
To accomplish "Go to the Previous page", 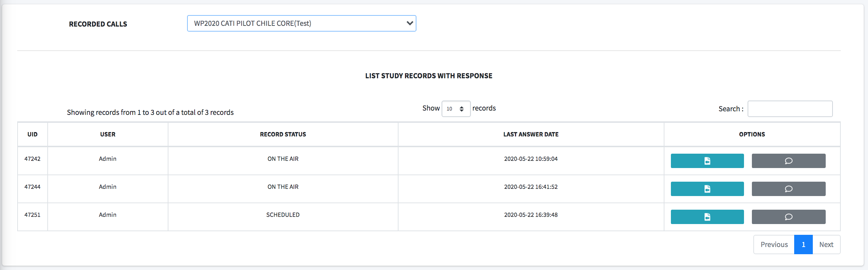I will (774, 245).
